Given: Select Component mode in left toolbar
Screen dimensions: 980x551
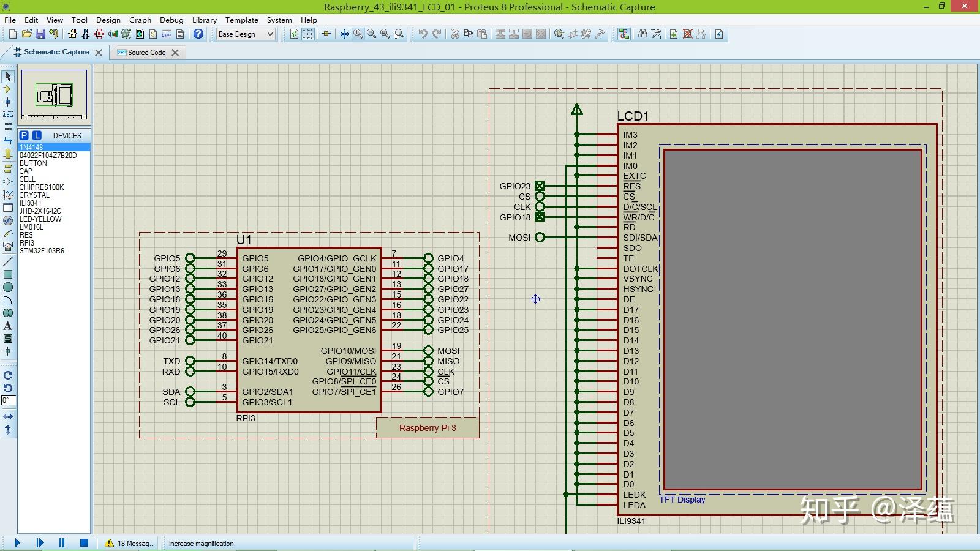Looking at the screenshot, I should pos(8,89).
